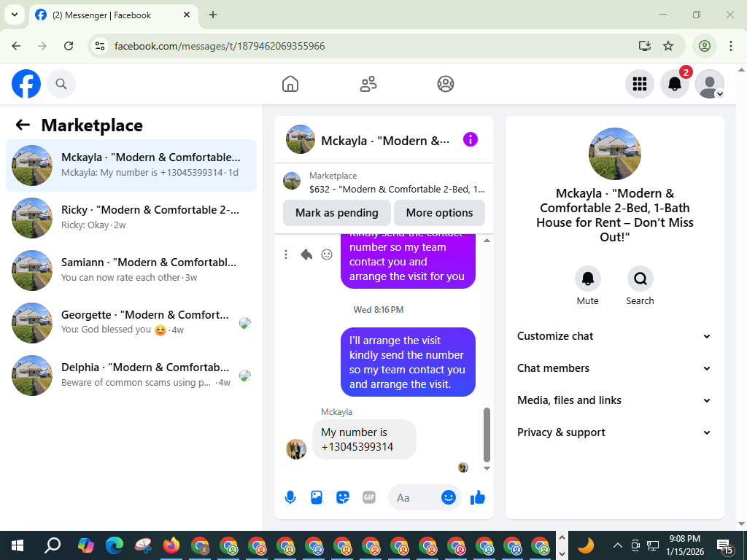Send a voice clip microphone
This screenshot has height=560, width=747.
(290, 497)
